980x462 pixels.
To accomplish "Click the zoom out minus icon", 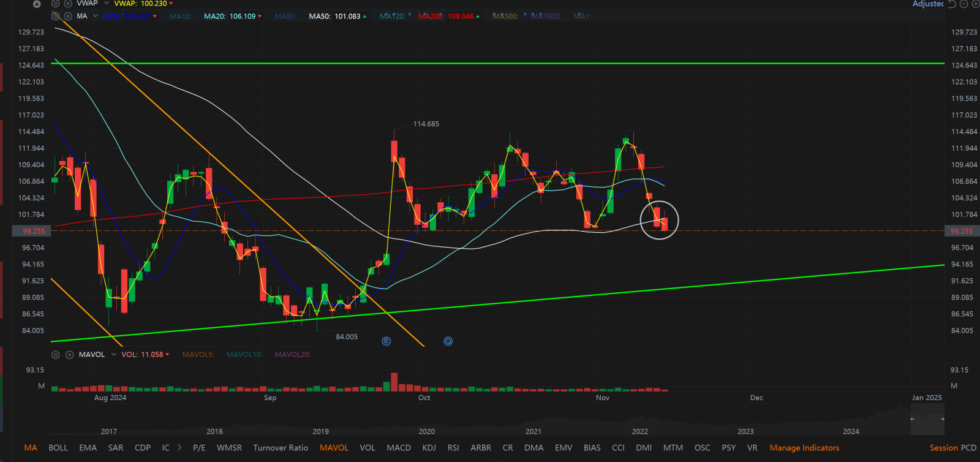I will pos(963,4).
